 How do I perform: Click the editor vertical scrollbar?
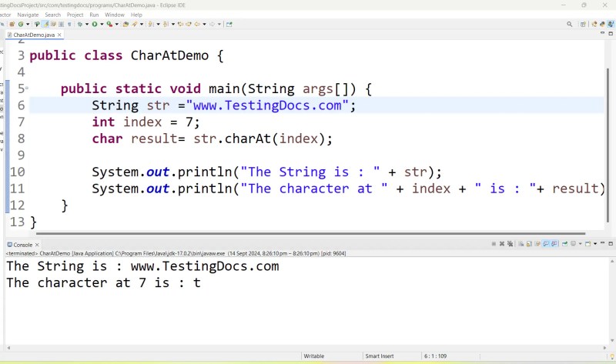tap(608, 145)
